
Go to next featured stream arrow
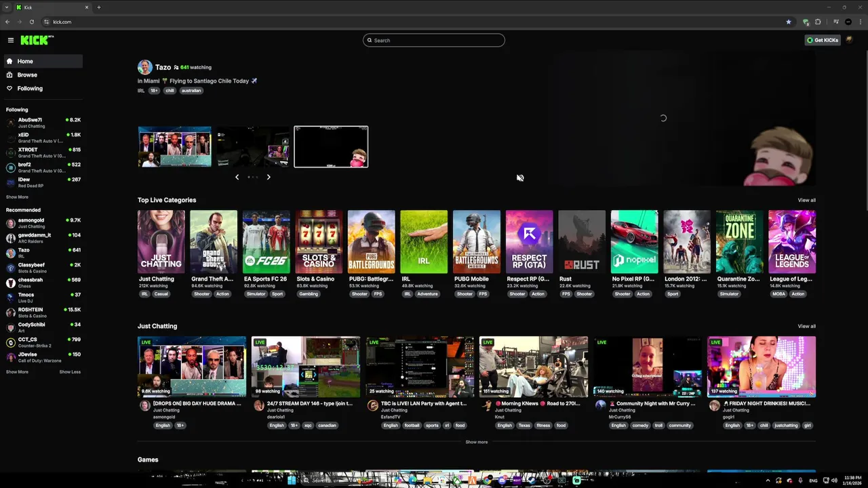269,177
